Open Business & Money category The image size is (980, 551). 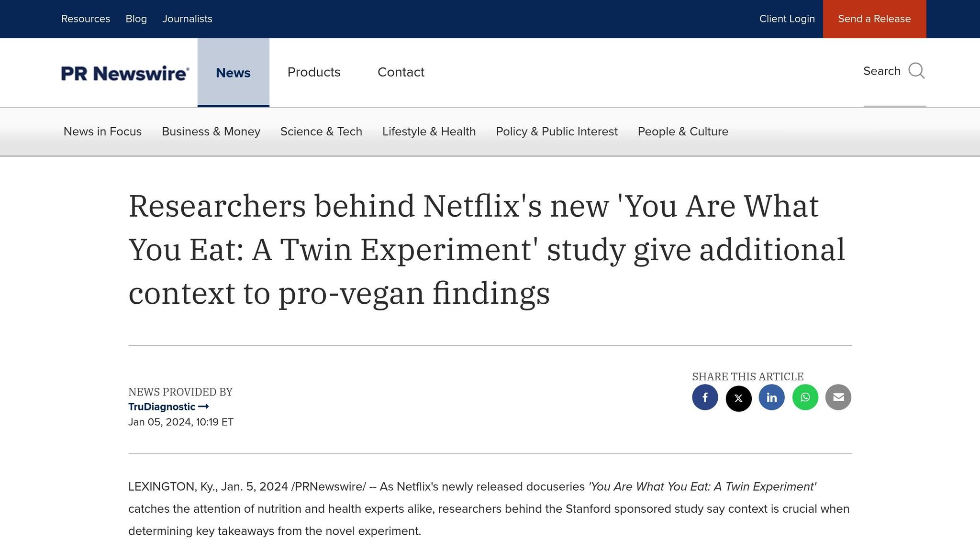(x=211, y=132)
